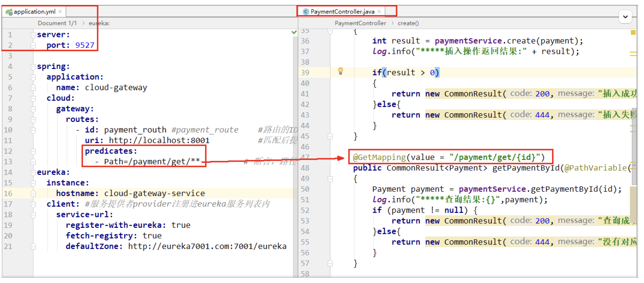Click the class icon on PaymentController.java tab
The image size is (644, 283).
pos(306,12)
